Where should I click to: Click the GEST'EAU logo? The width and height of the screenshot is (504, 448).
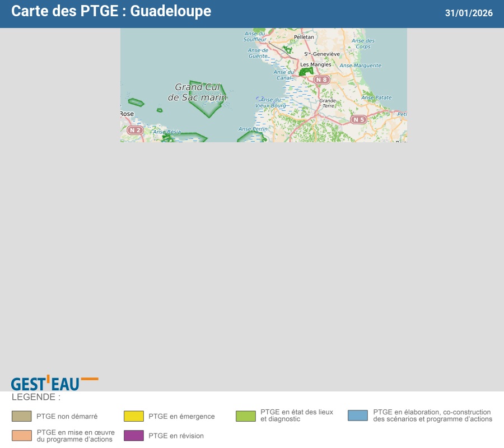(54, 383)
